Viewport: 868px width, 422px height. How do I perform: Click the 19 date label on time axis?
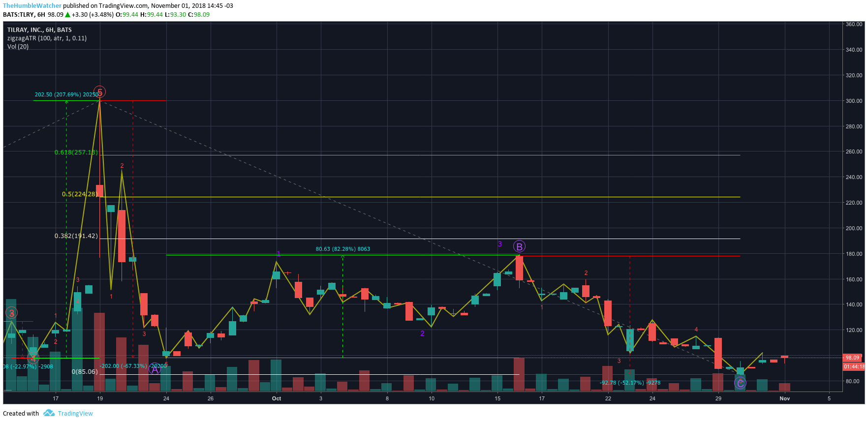(x=100, y=398)
